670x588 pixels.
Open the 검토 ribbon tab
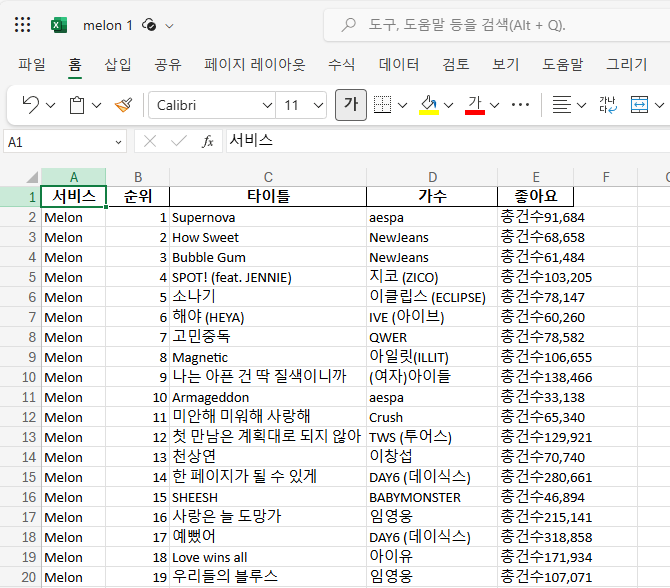455,65
